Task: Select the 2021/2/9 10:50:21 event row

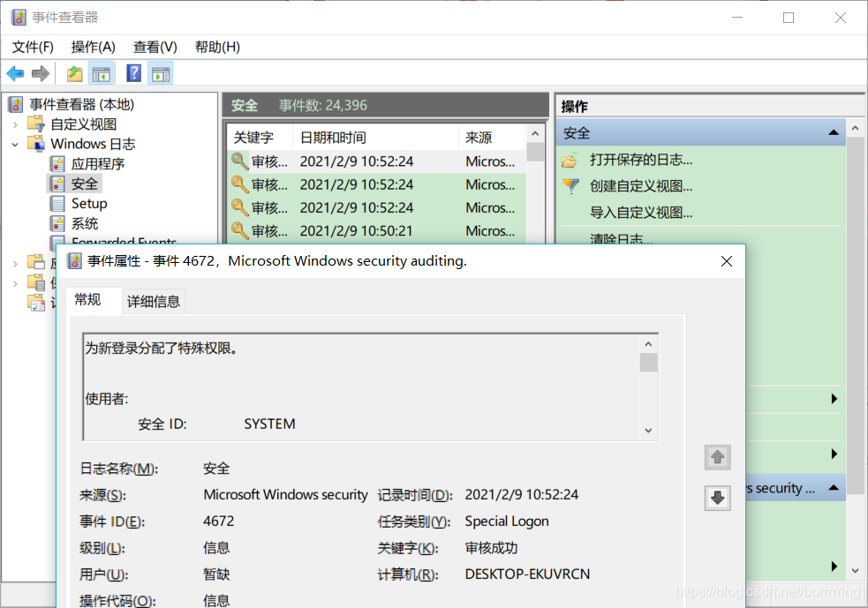Action: click(376, 230)
